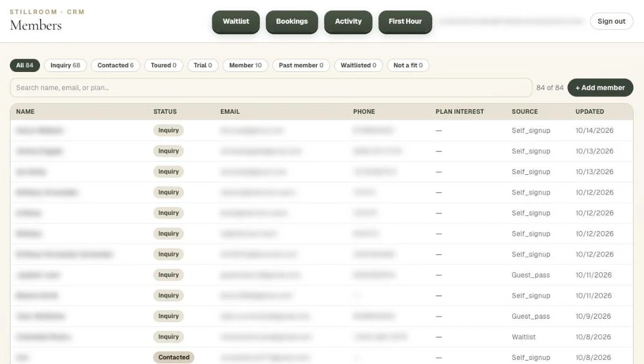
Task: Click the STILLROOM · CRM brand label
Action: click(x=47, y=12)
